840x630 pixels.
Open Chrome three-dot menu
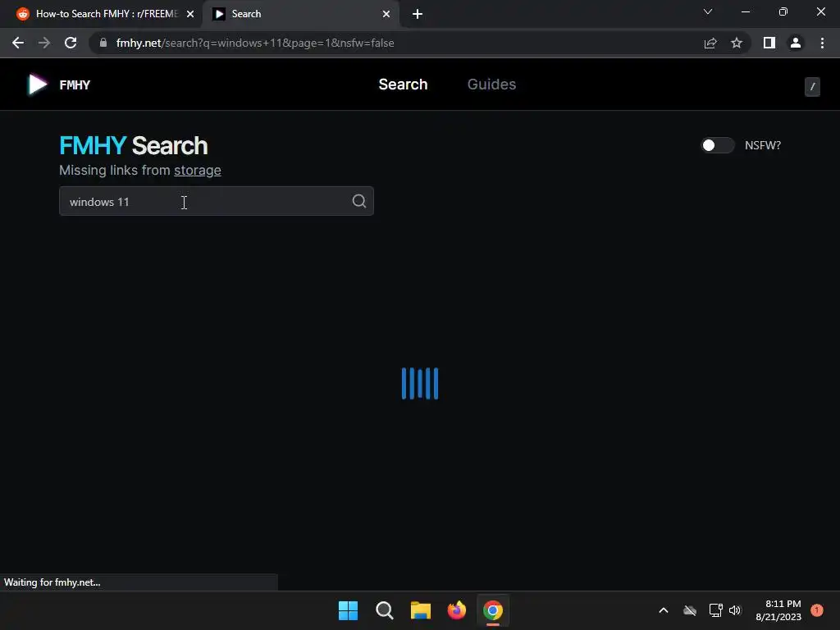tap(822, 43)
